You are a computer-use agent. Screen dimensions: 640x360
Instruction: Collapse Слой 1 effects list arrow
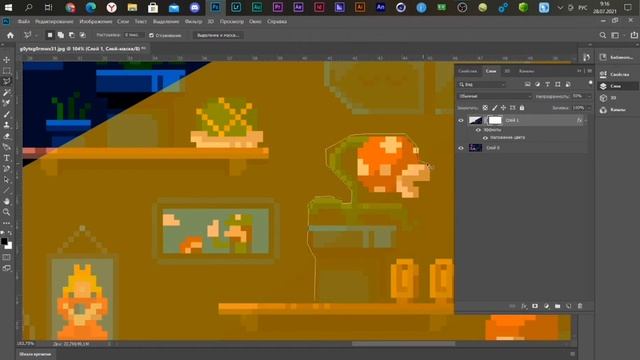point(586,120)
